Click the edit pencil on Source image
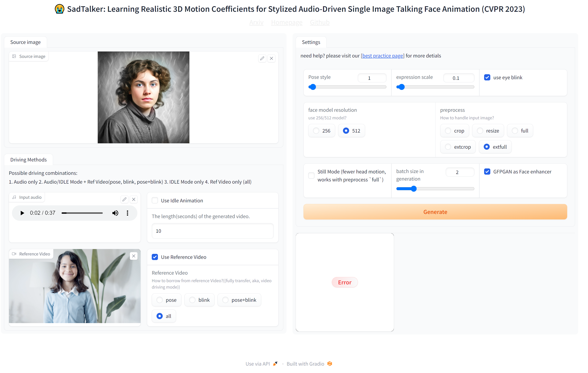588x373 pixels. tap(262, 58)
